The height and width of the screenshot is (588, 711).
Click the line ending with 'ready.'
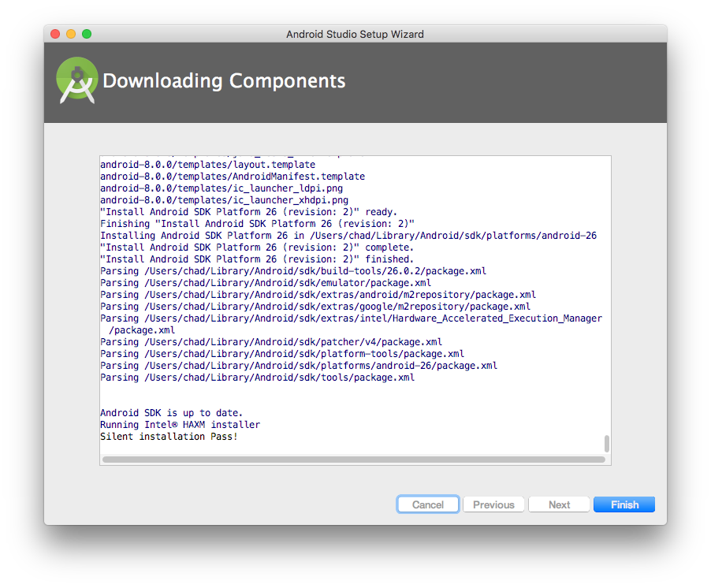[248, 212]
